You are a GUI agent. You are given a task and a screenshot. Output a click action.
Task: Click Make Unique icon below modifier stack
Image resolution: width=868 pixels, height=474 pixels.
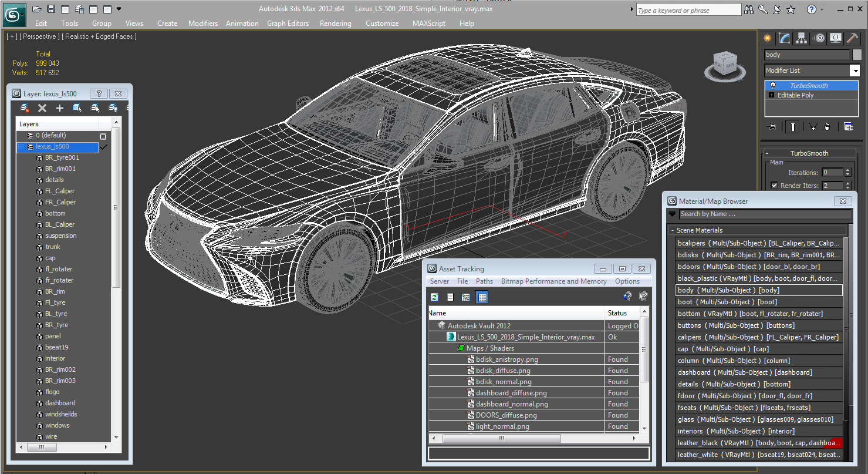pyautogui.click(x=813, y=126)
